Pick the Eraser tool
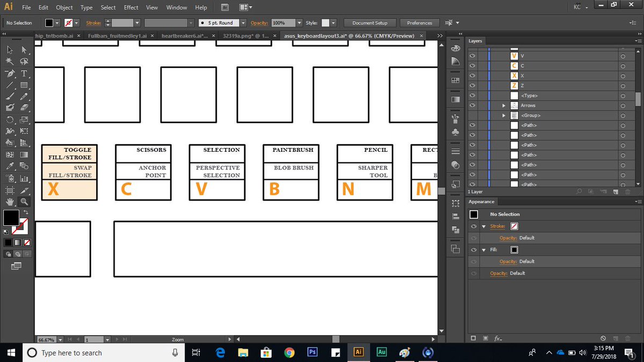Screen dimensions: 644x362 tap(24, 108)
